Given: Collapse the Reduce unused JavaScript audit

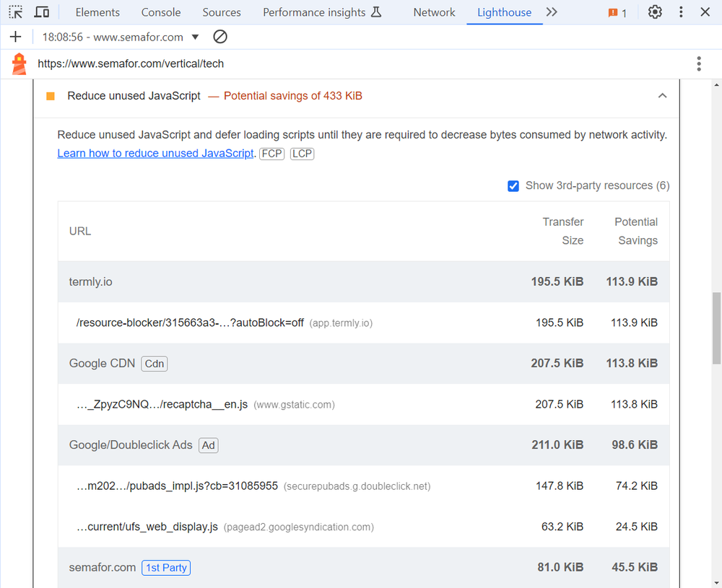Looking at the screenshot, I should (662, 96).
